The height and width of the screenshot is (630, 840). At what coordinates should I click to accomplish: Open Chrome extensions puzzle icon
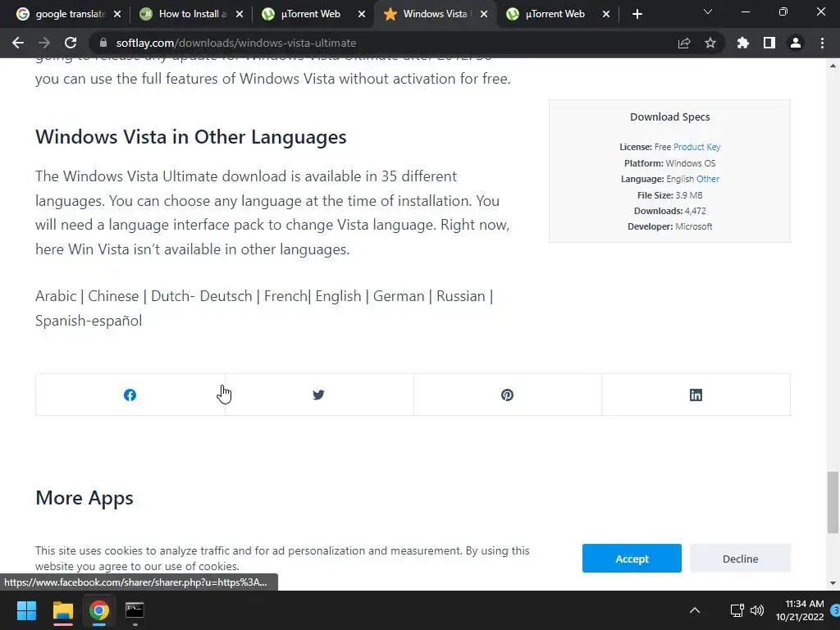743,43
